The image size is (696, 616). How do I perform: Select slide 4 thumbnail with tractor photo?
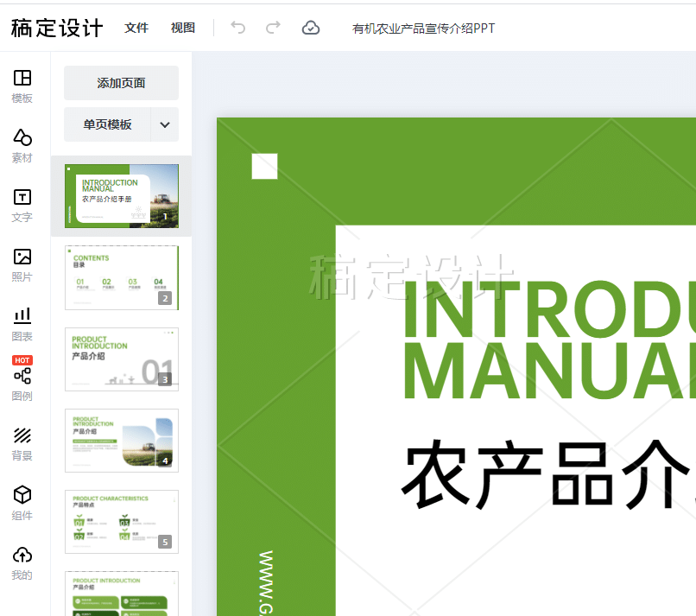(x=122, y=441)
